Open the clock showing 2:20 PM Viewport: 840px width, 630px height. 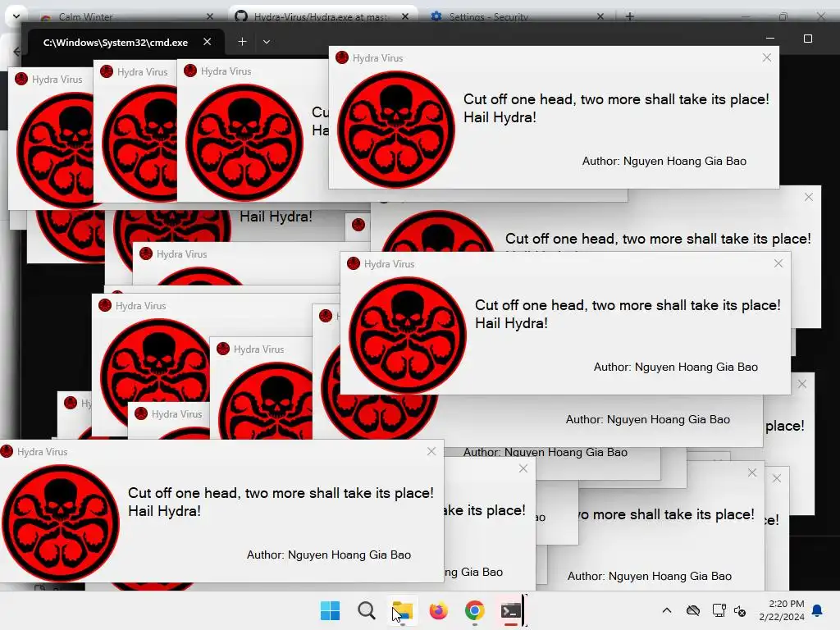tap(782, 610)
